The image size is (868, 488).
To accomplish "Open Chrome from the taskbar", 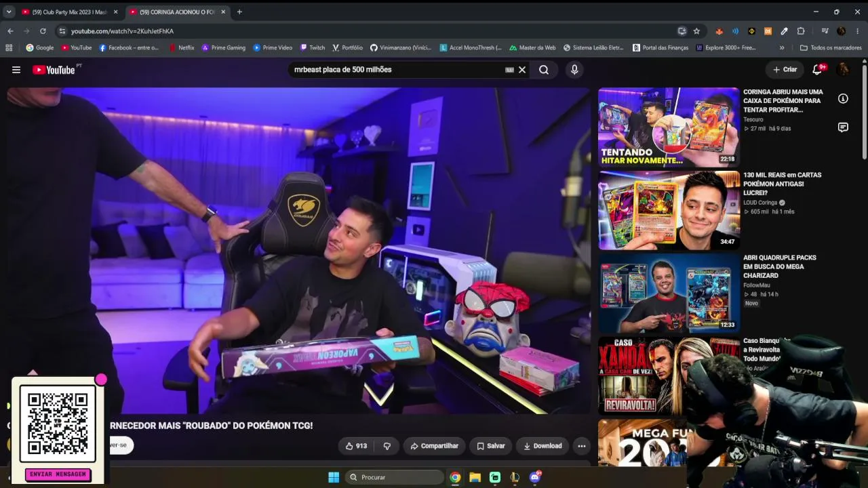I will click(455, 477).
